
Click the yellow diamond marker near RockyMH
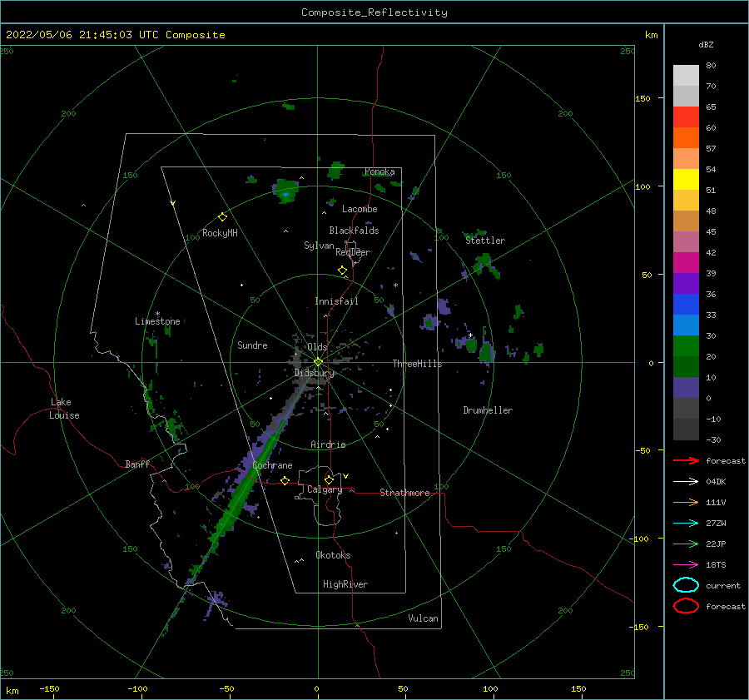coord(222,217)
